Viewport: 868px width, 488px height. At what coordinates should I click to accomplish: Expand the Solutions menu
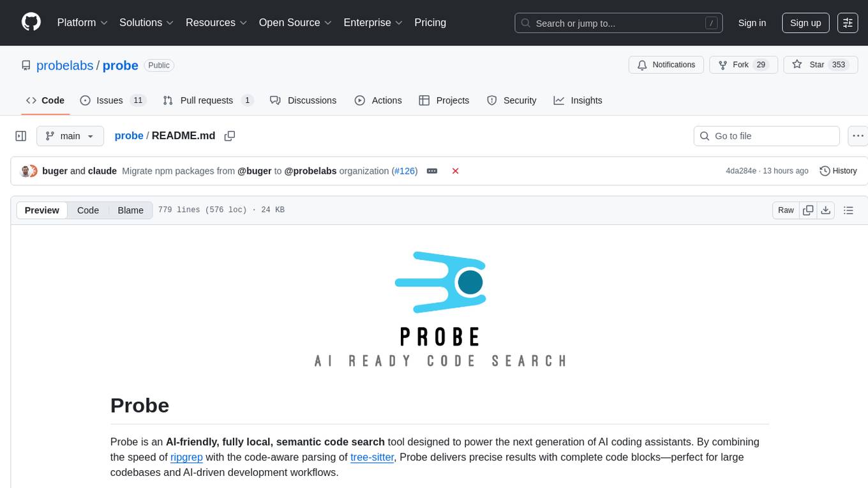(x=146, y=22)
